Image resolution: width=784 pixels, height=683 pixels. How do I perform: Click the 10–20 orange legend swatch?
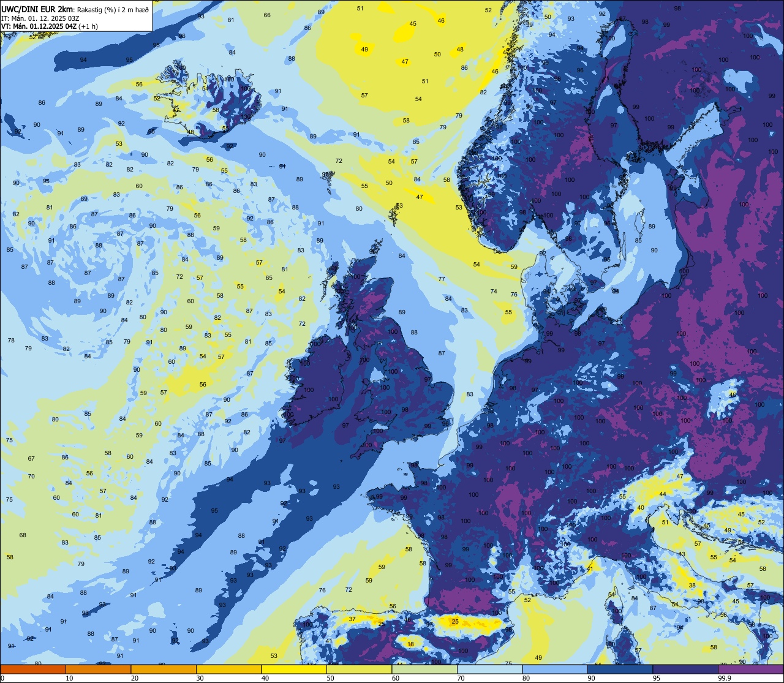tap(98, 669)
